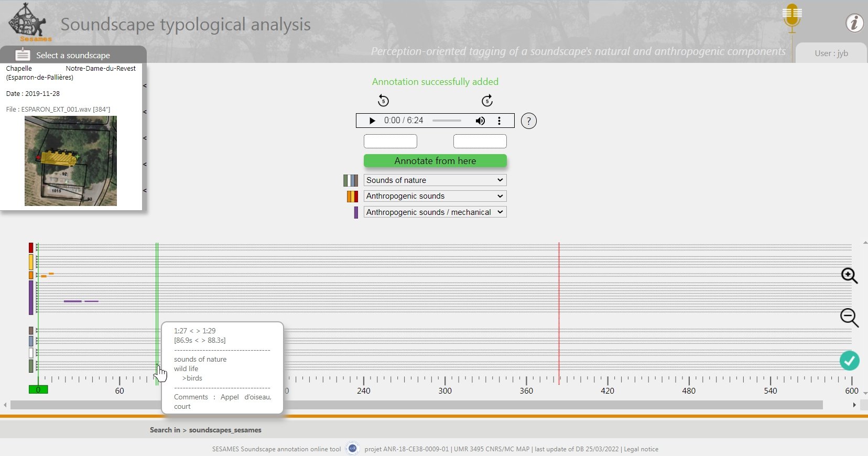The height and width of the screenshot is (456, 868).
Task: Click the scrollbar right arrow
Action: pos(854,405)
